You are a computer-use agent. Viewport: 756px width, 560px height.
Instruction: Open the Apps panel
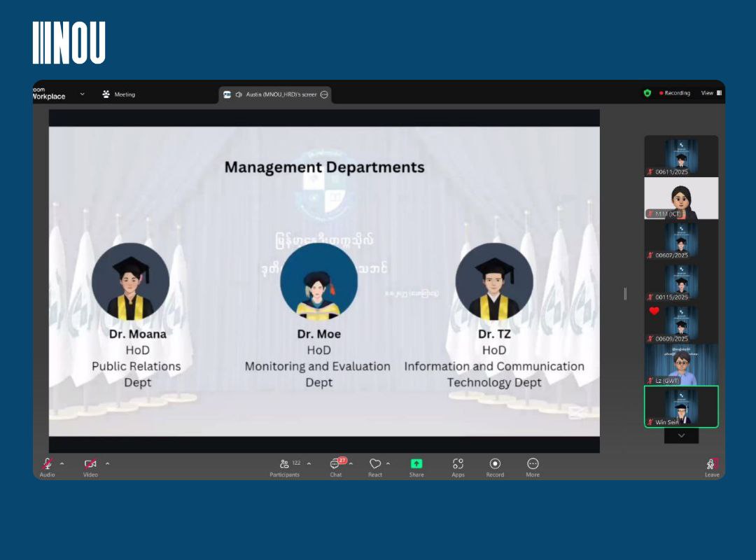(458, 467)
